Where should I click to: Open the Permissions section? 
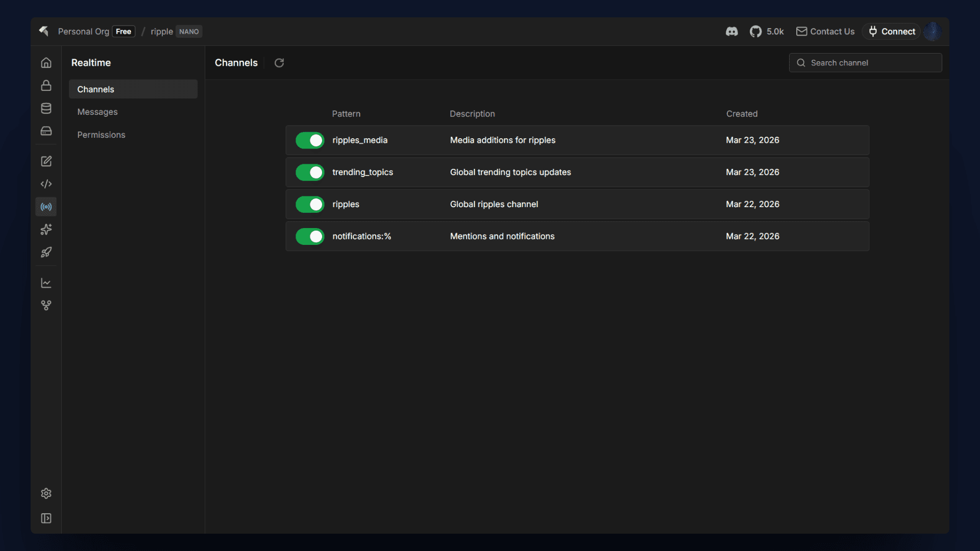101,135
